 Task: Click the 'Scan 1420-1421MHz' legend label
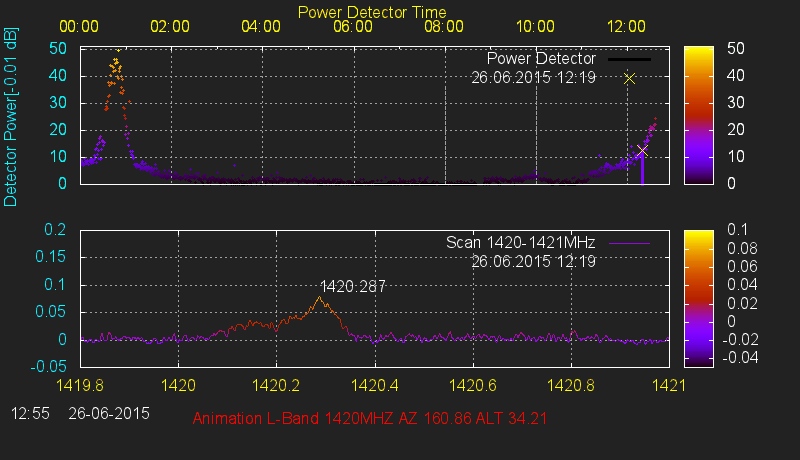(x=520, y=243)
